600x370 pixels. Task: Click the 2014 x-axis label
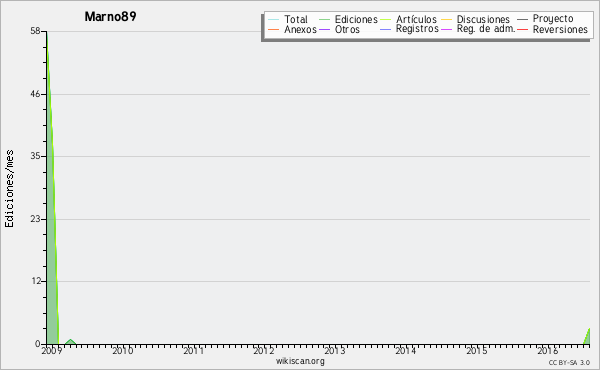[x=406, y=350]
